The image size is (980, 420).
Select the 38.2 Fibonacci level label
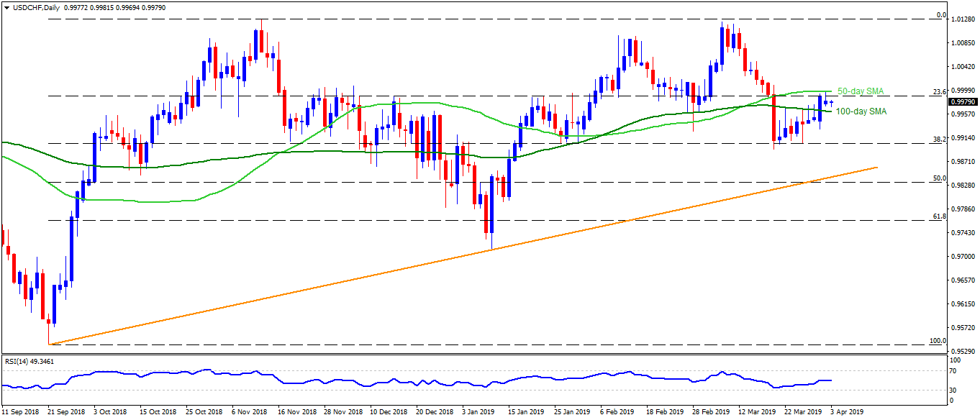click(x=938, y=139)
